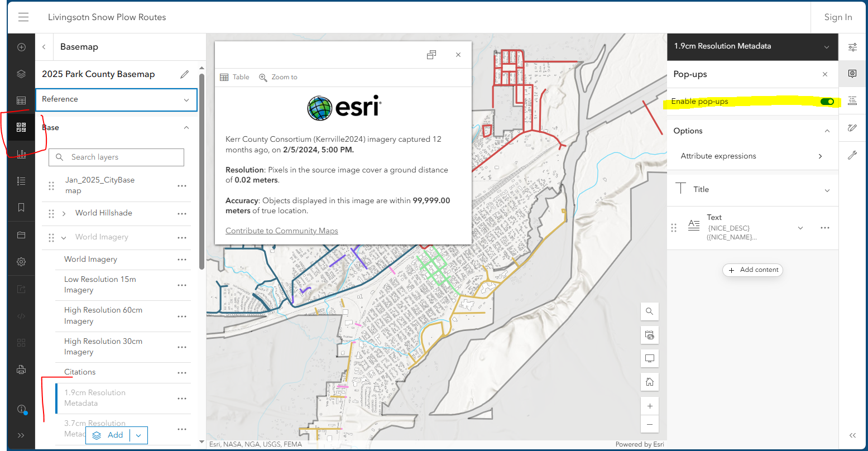
Task: Open the Legend panel icon
Action: [21, 180]
